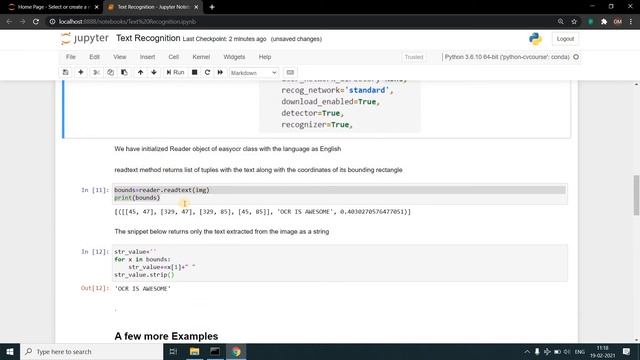Restart kernel and run all cells

pyautogui.click(x=220, y=72)
